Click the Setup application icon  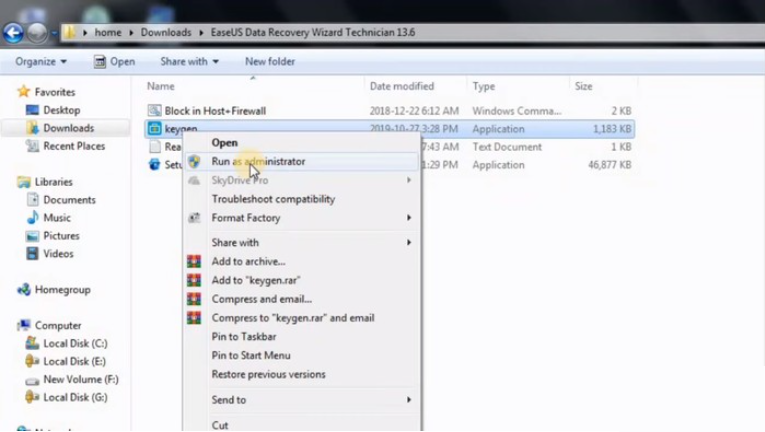pos(154,165)
